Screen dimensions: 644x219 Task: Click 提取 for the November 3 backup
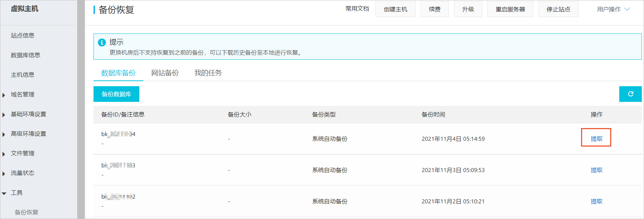point(596,170)
